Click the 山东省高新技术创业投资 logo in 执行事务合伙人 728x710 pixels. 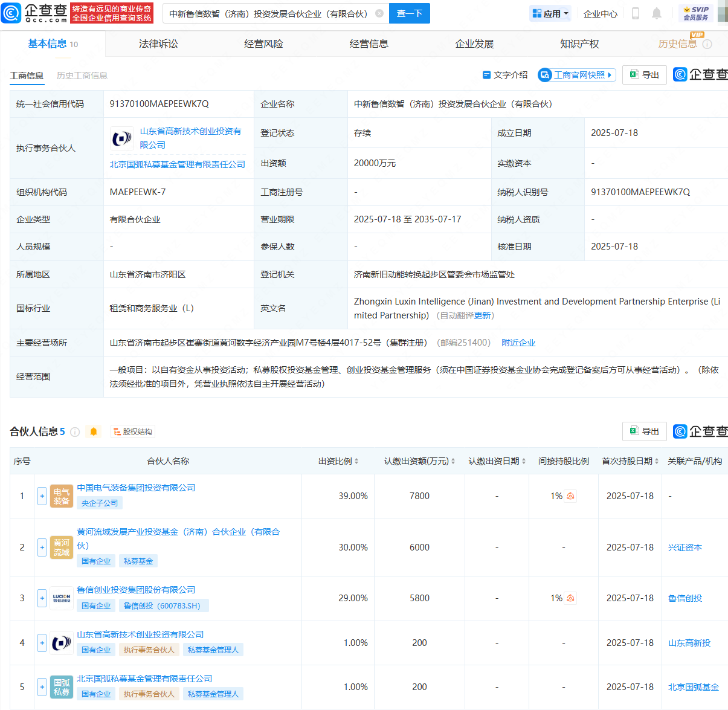[122, 138]
